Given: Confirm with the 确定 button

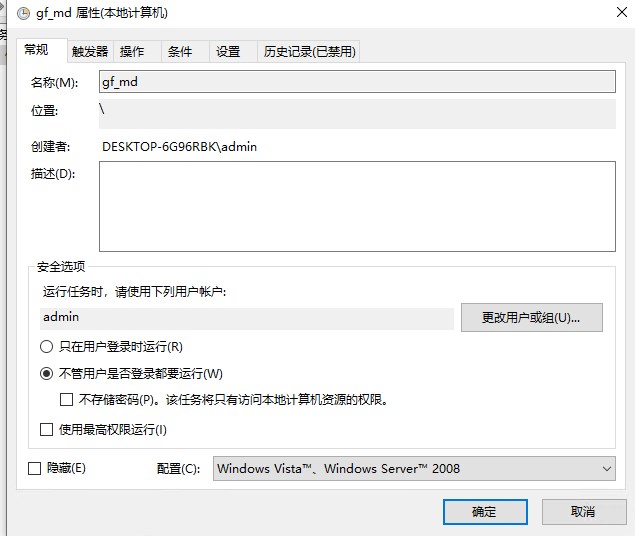Looking at the screenshot, I should point(484,511).
